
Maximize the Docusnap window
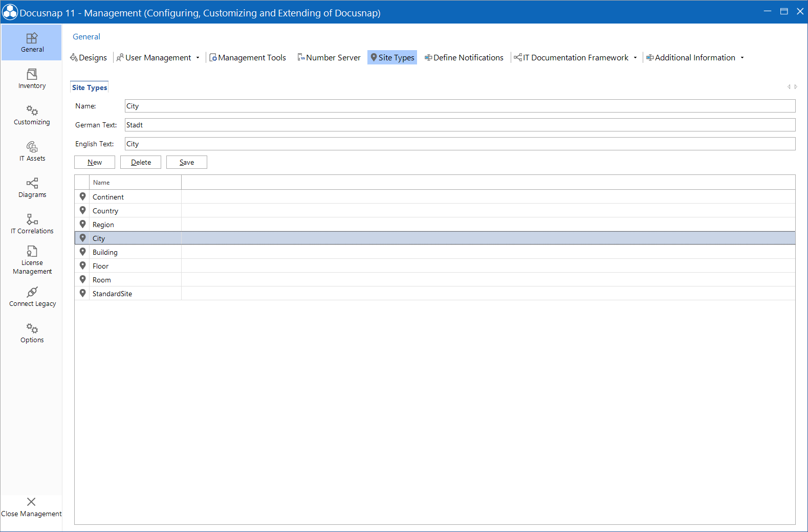(x=784, y=11)
